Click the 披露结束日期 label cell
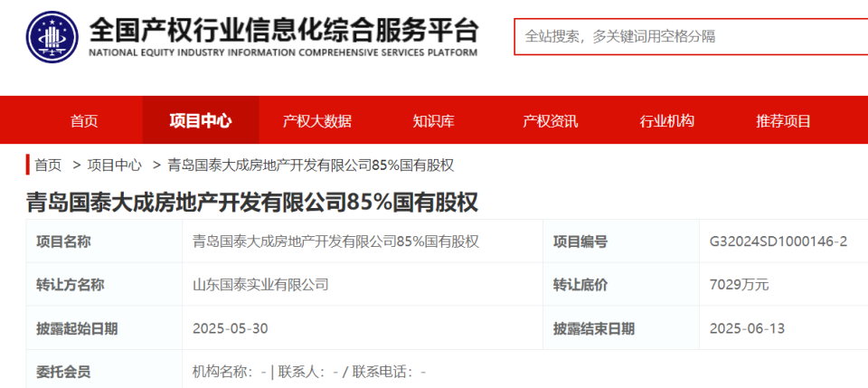This screenshot has width=868, height=388. 621,328
